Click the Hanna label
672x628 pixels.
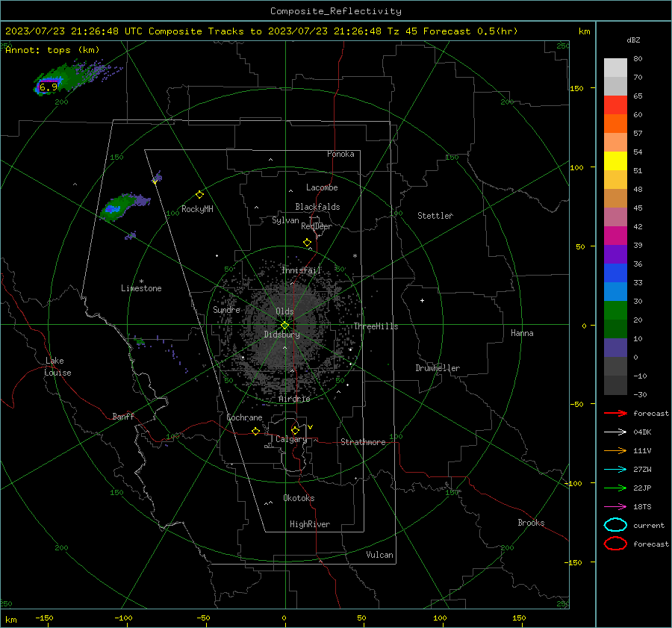522,333
